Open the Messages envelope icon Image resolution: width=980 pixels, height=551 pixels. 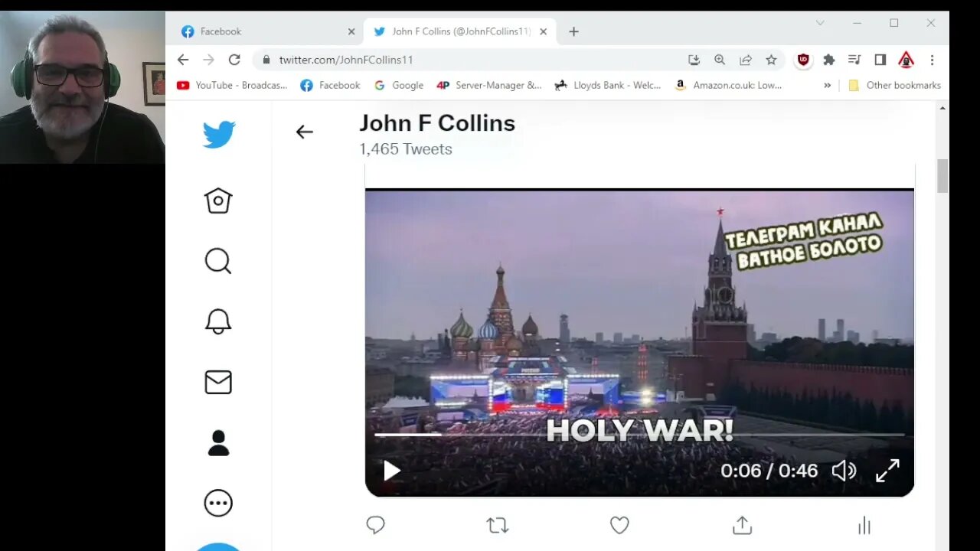click(x=218, y=382)
